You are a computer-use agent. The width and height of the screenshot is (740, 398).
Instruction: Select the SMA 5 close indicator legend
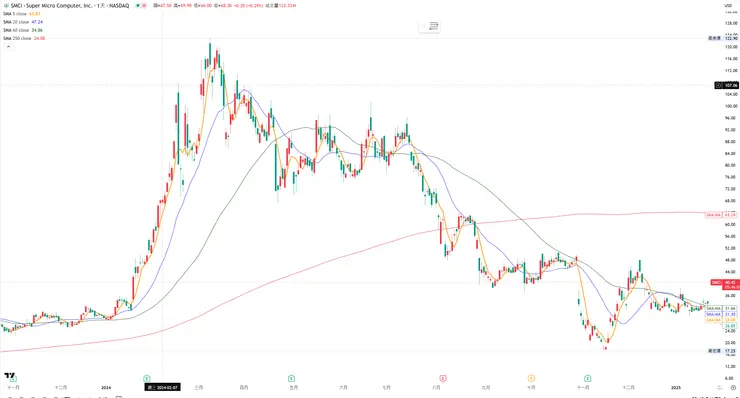(x=22, y=14)
